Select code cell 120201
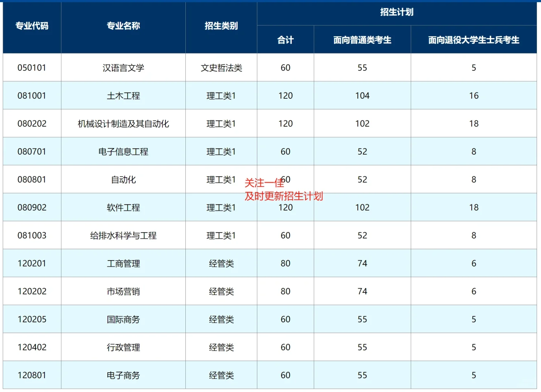 [x=32, y=264]
